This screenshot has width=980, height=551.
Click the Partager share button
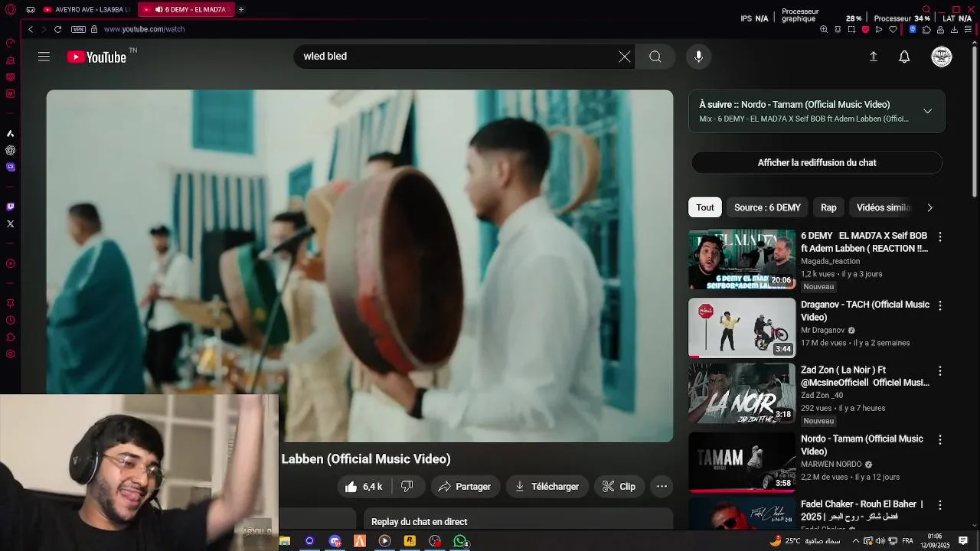click(x=465, y=487)
